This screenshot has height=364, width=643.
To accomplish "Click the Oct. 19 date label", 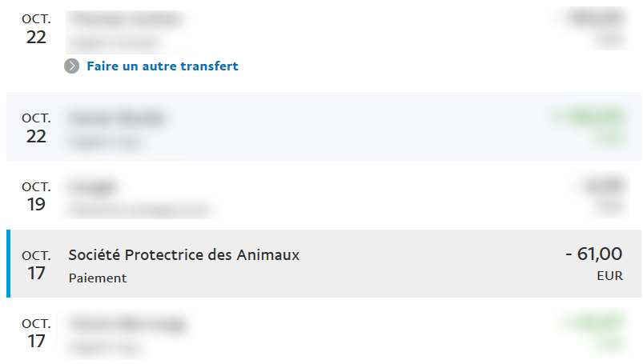I will [x=36, y=196].
